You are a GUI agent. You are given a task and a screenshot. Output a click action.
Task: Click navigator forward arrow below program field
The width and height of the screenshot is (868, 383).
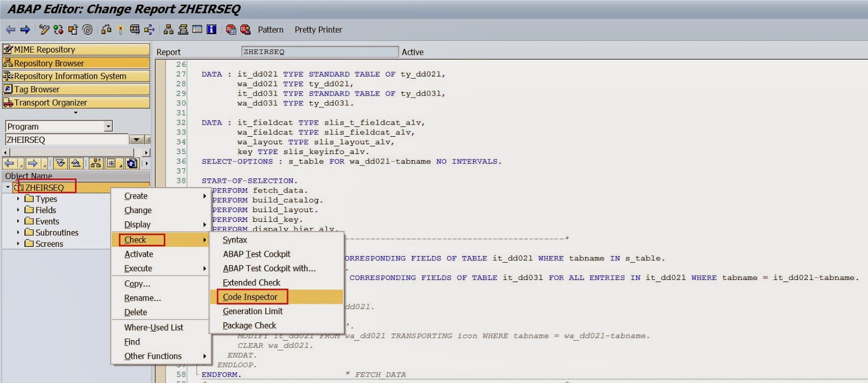point(33,163)
